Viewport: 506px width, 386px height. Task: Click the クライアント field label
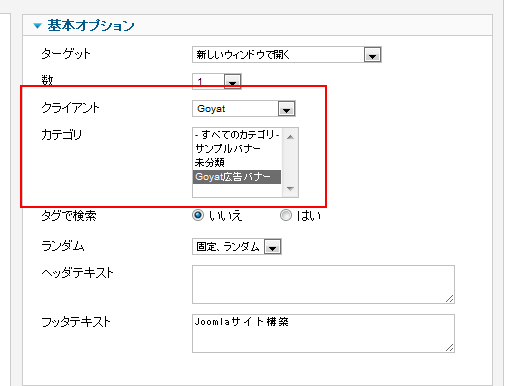tap(70, 108)
